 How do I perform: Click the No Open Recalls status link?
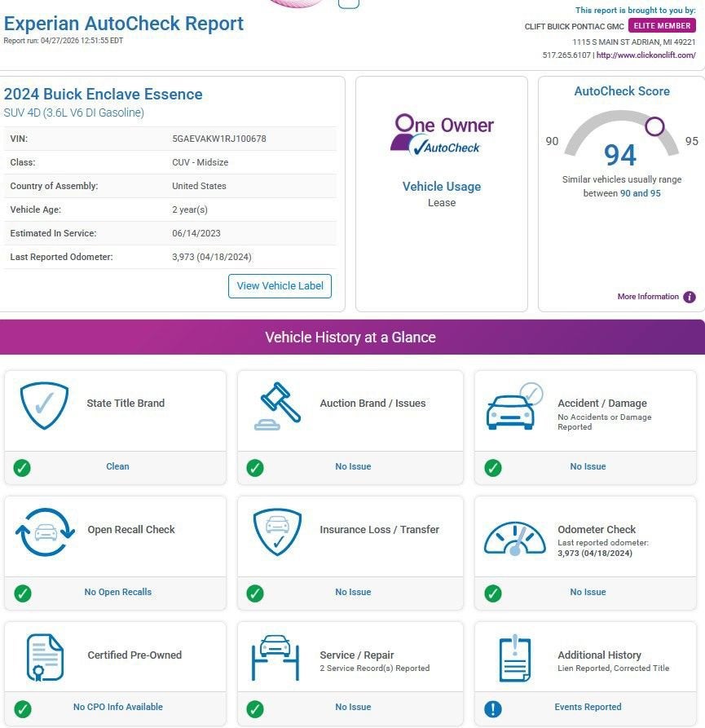[117, 593]
